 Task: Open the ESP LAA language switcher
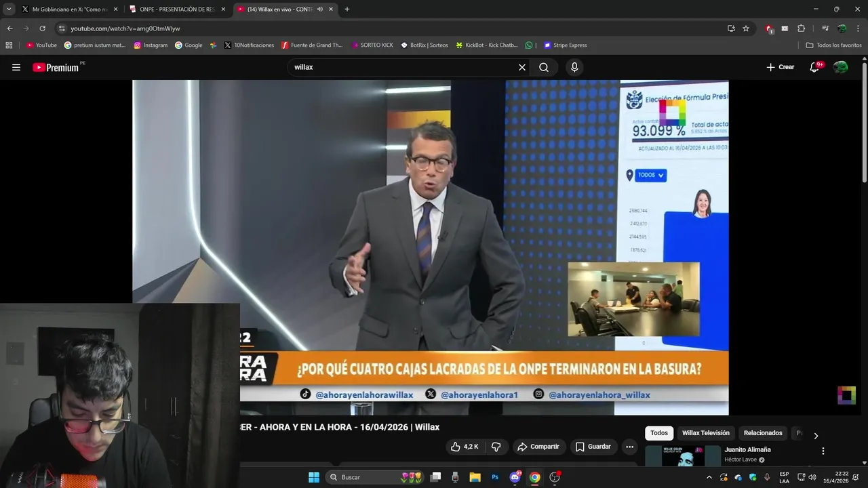pyautogui.click(x=784, y=477)
